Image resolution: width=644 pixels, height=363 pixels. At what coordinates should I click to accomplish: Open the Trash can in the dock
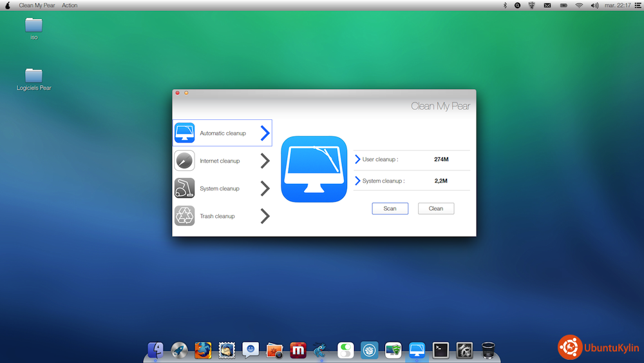point(488,350)
